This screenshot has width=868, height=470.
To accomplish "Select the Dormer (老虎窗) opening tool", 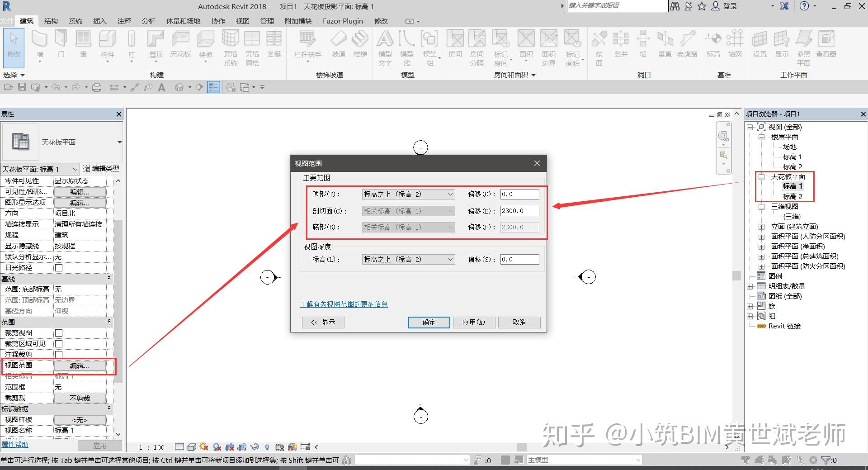I will tap(687, 44).
